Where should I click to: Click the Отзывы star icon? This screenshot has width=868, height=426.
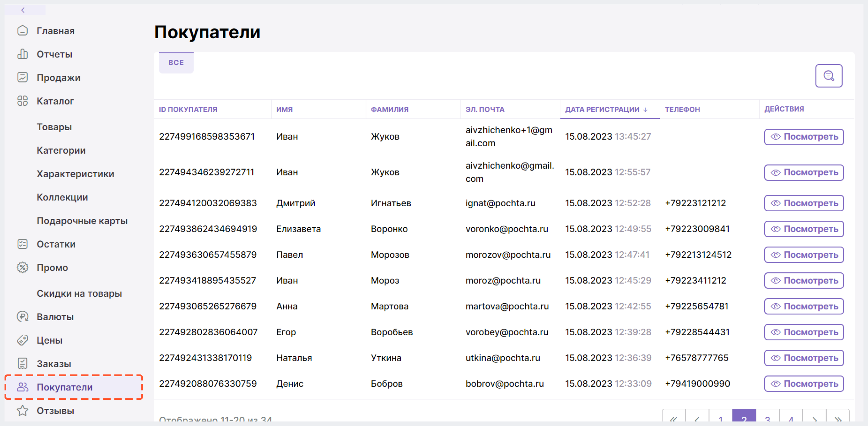23,411
